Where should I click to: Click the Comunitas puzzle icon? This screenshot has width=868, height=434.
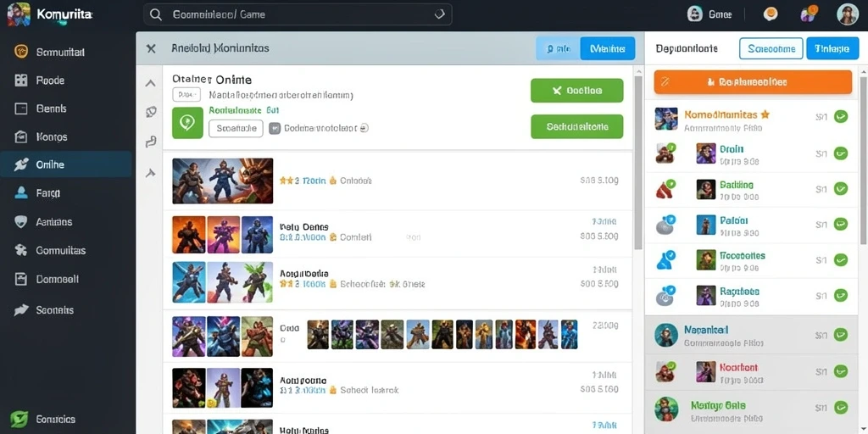click(x=21, y=250)
